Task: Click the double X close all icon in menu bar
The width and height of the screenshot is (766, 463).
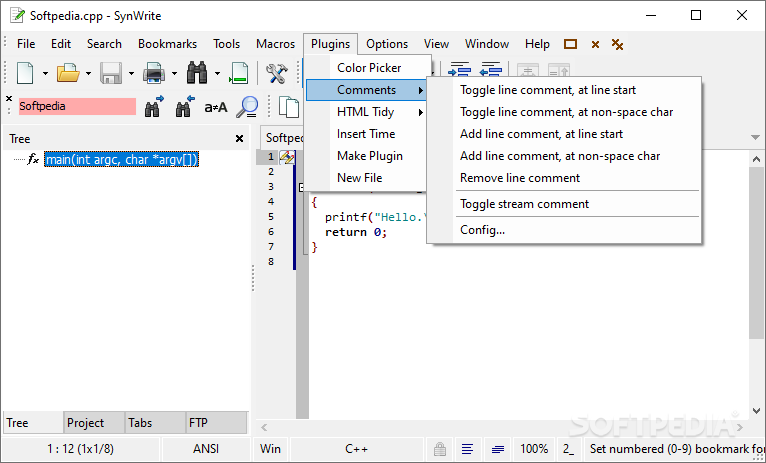Action: click(617, 44)
